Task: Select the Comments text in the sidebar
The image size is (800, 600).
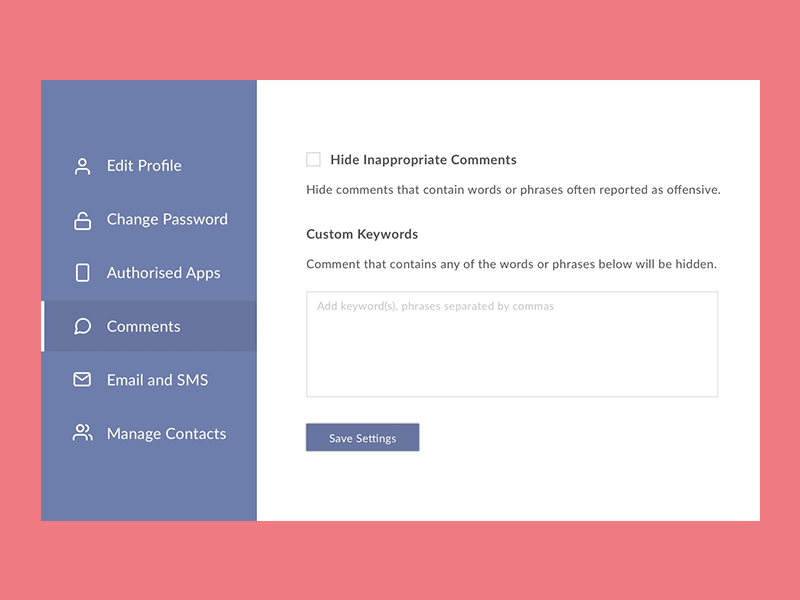Action: tap(143, 327)
